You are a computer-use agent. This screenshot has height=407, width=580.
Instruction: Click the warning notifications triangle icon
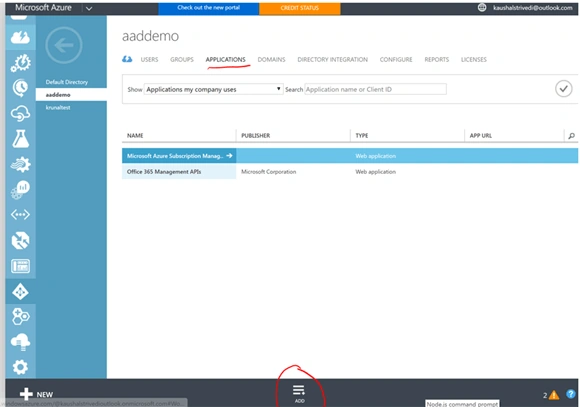tap(554, 395)
